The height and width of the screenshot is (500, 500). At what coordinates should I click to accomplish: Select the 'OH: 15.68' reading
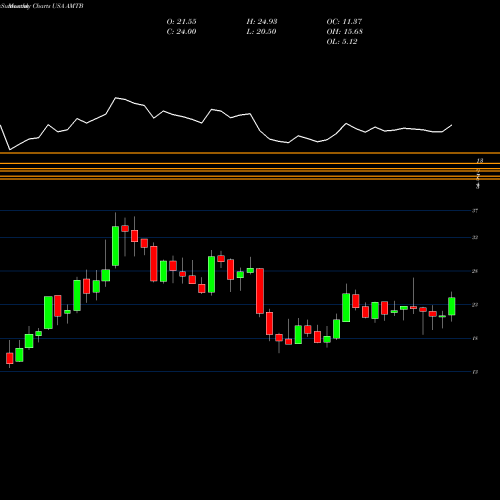pyautogui.click(x=345, y=32)
